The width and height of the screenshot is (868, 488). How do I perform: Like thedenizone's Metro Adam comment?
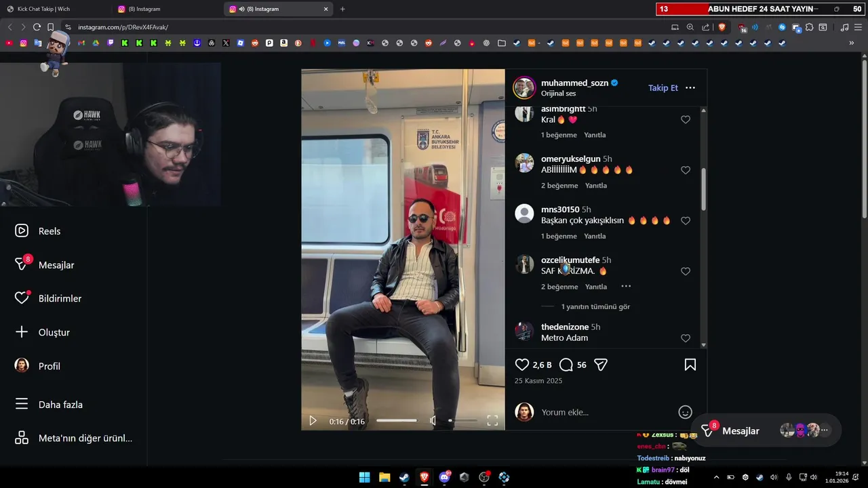(x=686, y=338)
